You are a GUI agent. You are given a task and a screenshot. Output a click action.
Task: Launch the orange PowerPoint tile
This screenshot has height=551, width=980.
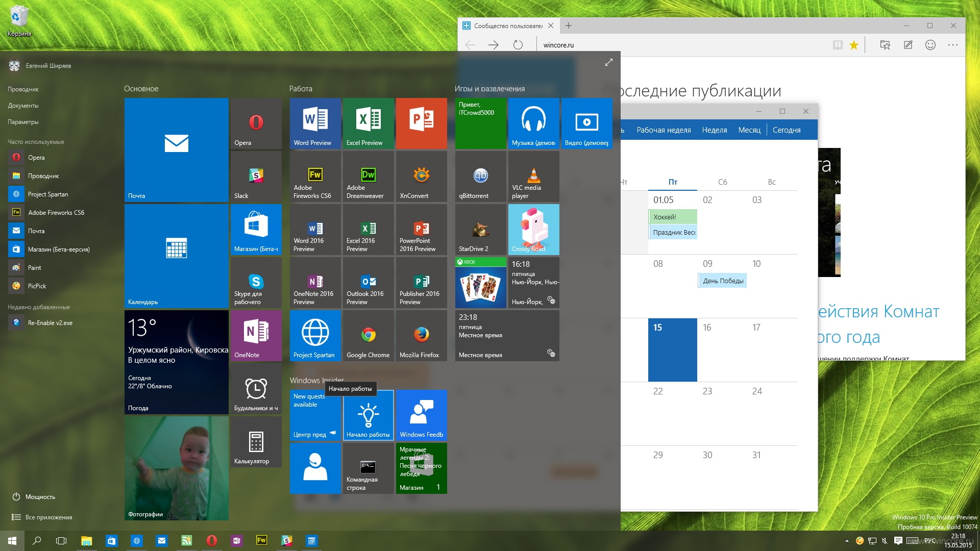pyautogui.click(x=421, y=123)
